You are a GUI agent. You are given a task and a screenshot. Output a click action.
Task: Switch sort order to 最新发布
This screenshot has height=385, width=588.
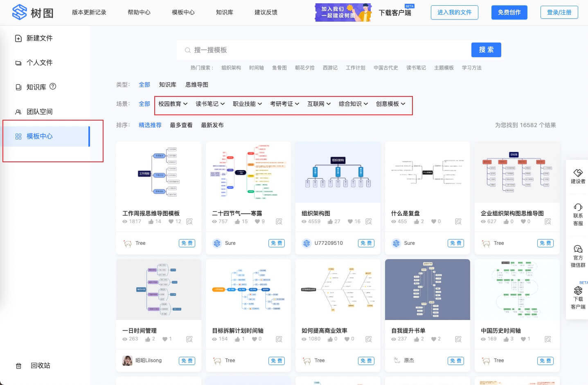pyautogui.click(x=212, y=125)
